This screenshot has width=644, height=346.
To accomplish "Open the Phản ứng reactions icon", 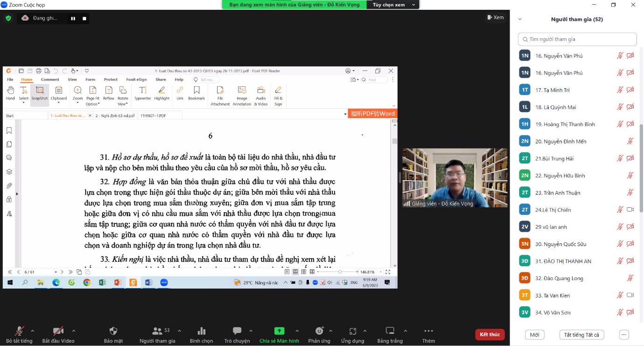I will (x=319, y=331).
